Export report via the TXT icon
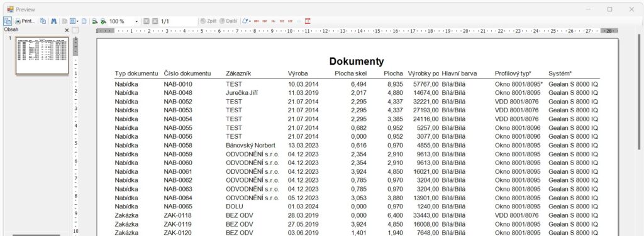This screenshot has height=236, width=644. point(282,21)
